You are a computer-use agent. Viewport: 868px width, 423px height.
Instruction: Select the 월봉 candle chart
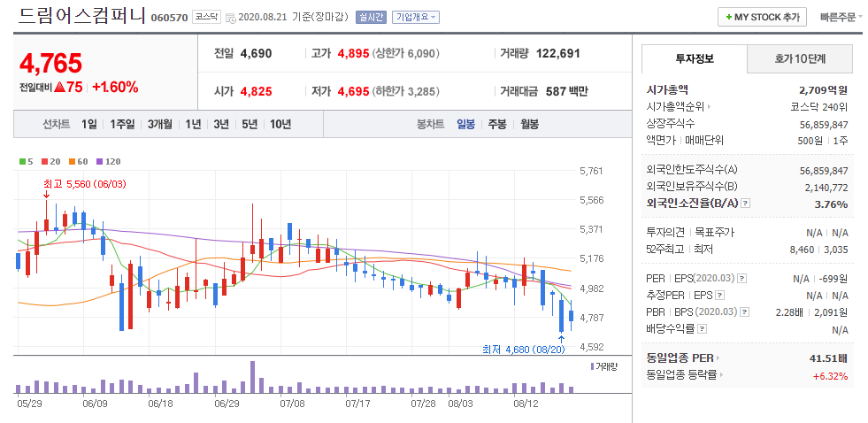pyautogui.click(x=529, y=124)
